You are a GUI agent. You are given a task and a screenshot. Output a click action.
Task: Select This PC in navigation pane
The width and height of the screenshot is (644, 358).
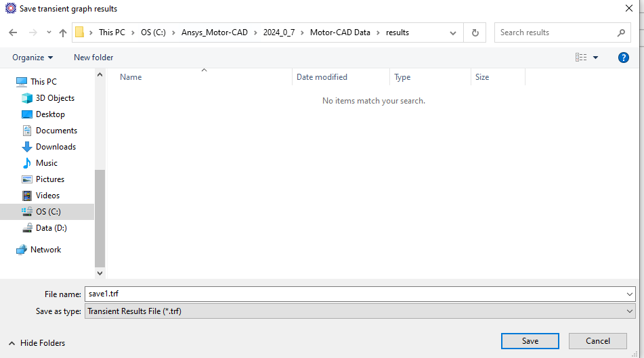tap(43, 82)
